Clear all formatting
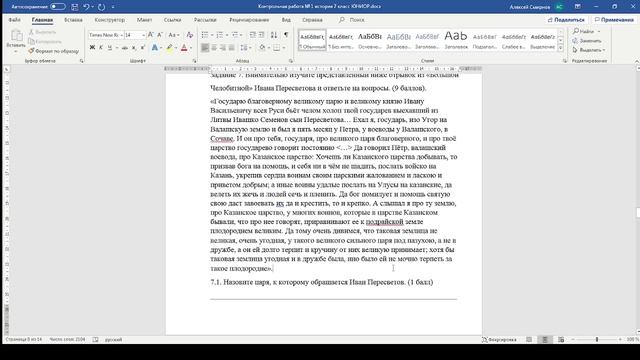 click(x=189, y=35)
